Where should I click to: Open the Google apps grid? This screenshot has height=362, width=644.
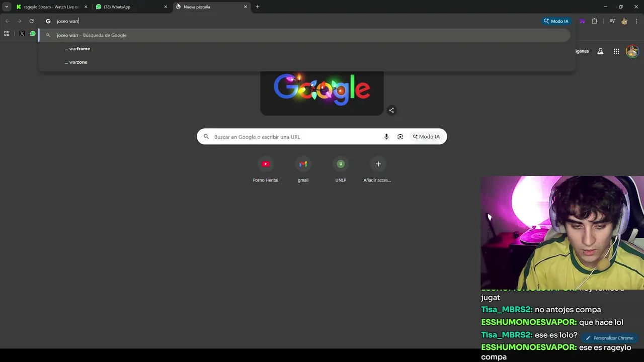tap(616, 51)
